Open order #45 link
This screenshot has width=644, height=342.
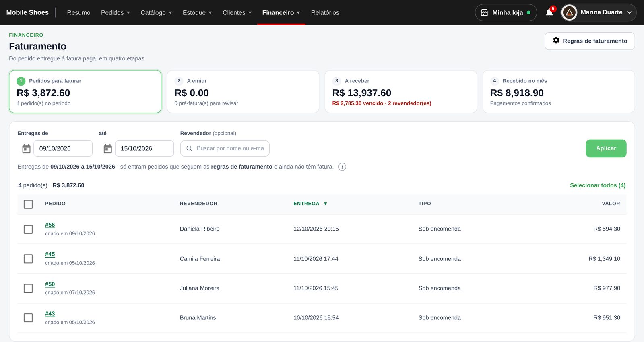[x=50, y=254]
